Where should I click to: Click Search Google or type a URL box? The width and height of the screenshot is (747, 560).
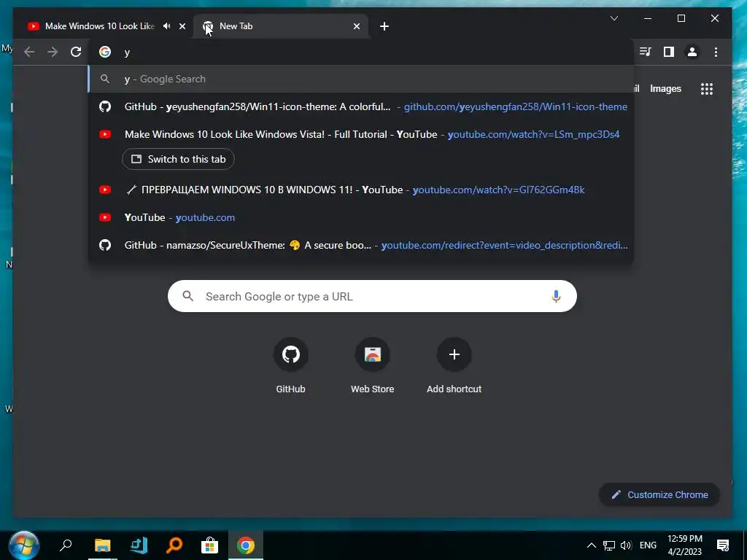point(372,296)
